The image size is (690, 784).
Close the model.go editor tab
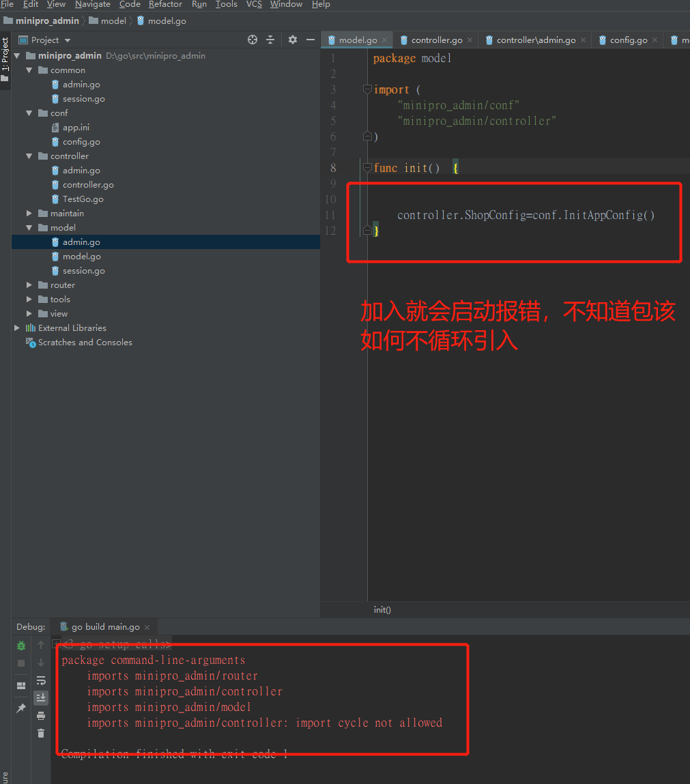pos(384,40)
